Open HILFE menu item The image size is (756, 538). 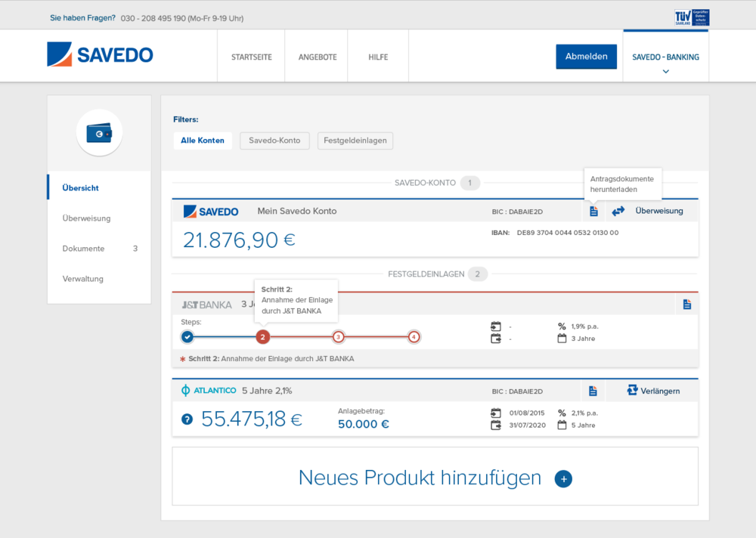378,57
